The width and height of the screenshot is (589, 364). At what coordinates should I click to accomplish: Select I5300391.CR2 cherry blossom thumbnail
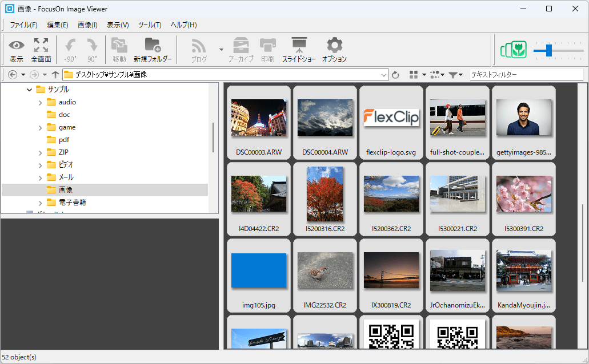pos(524,199)
